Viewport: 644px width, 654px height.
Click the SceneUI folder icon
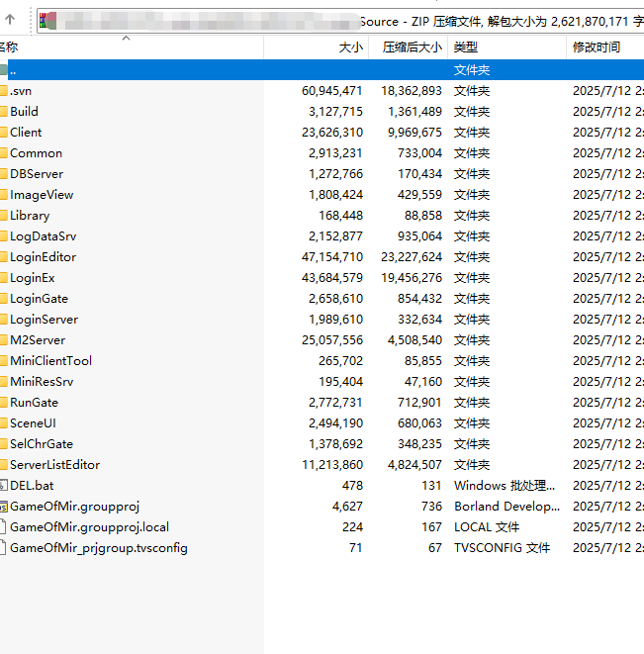point(4,423)
